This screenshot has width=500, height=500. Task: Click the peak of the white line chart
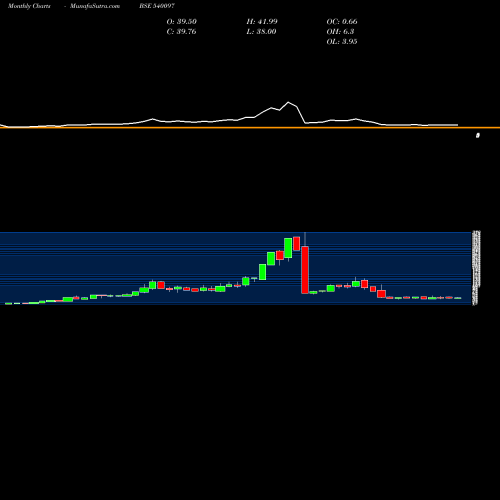click(288, 102)
